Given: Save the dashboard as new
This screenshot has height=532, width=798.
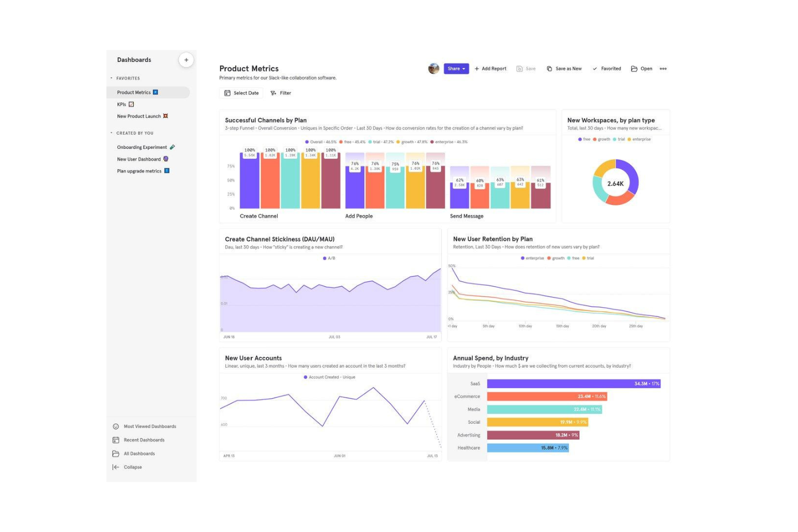Looking at the screenshot, I should point(564,69).
